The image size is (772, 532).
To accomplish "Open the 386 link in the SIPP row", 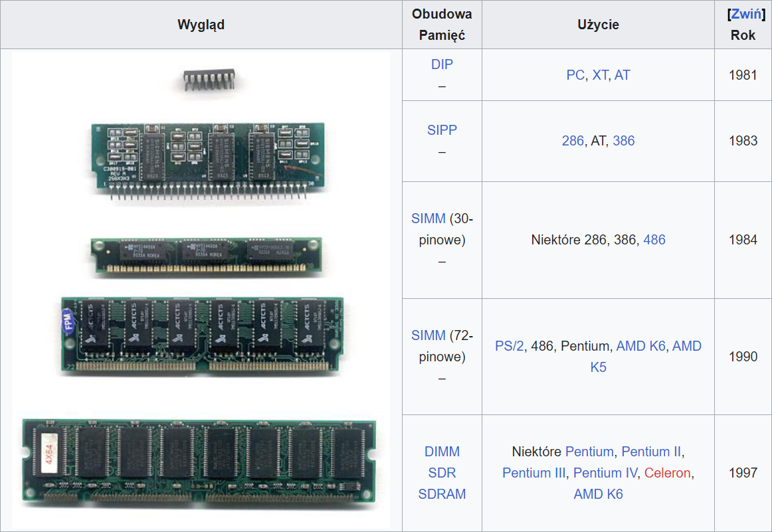I will click(x=623, y=141).
